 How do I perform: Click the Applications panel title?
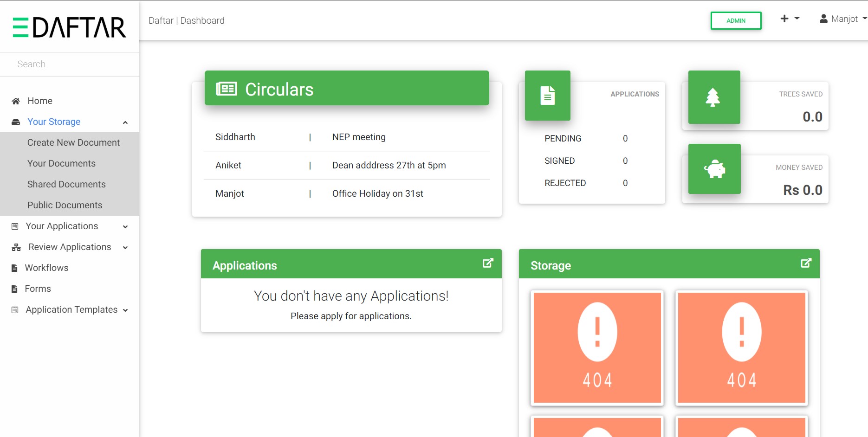(245, 265)
